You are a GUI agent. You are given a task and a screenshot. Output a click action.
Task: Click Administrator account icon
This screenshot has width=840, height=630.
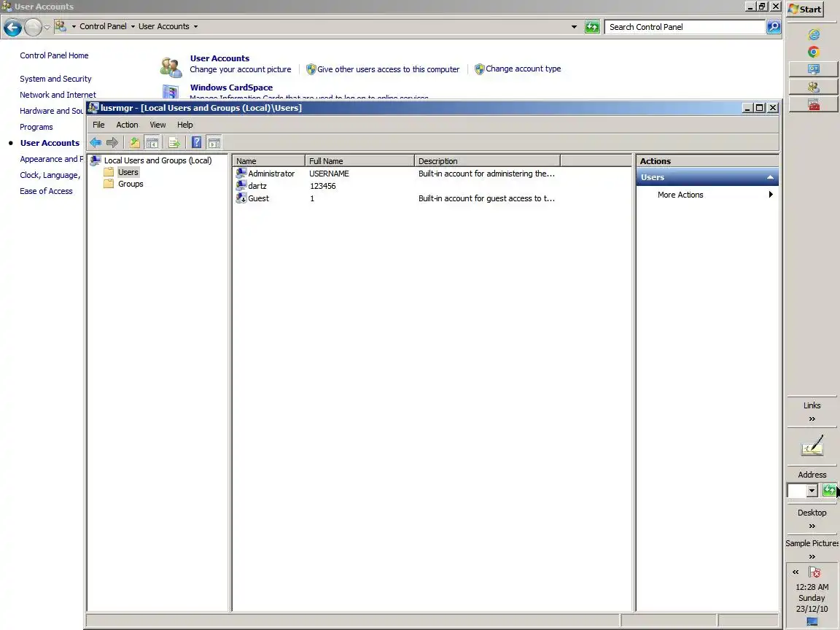(241, 174)
